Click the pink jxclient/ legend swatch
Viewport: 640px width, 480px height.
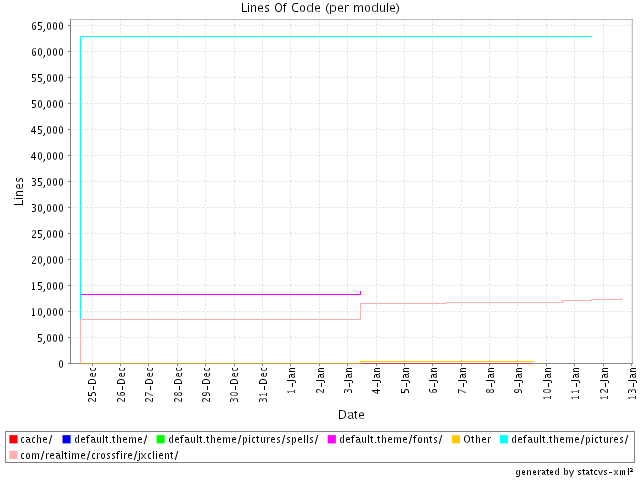13,455
